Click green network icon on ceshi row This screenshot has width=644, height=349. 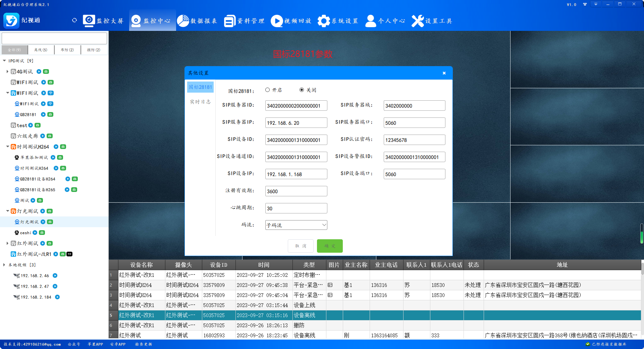(x=42, y=233)
